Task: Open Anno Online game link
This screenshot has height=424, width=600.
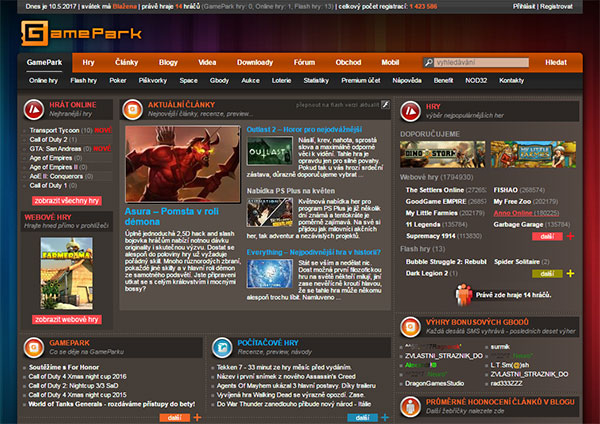Action: click(x=513, y=213)
